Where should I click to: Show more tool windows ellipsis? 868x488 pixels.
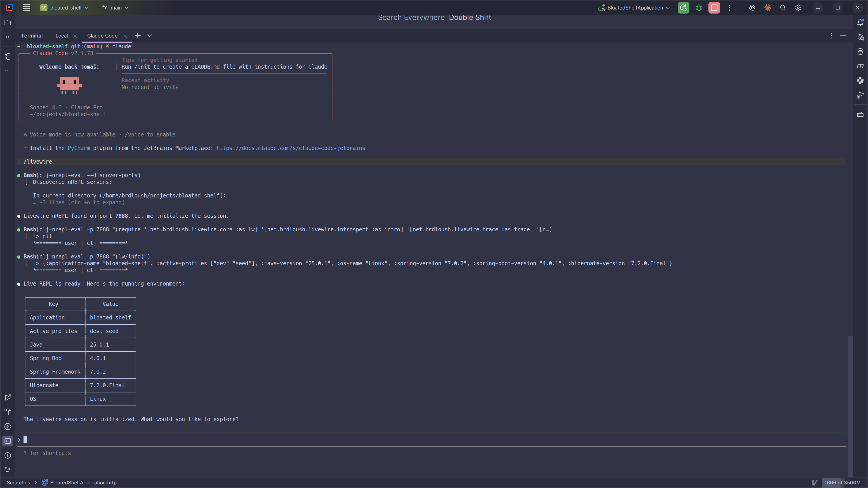point(7,71)
